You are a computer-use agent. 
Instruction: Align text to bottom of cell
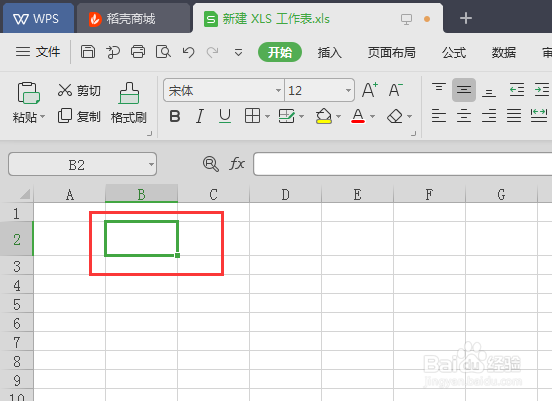489,92
